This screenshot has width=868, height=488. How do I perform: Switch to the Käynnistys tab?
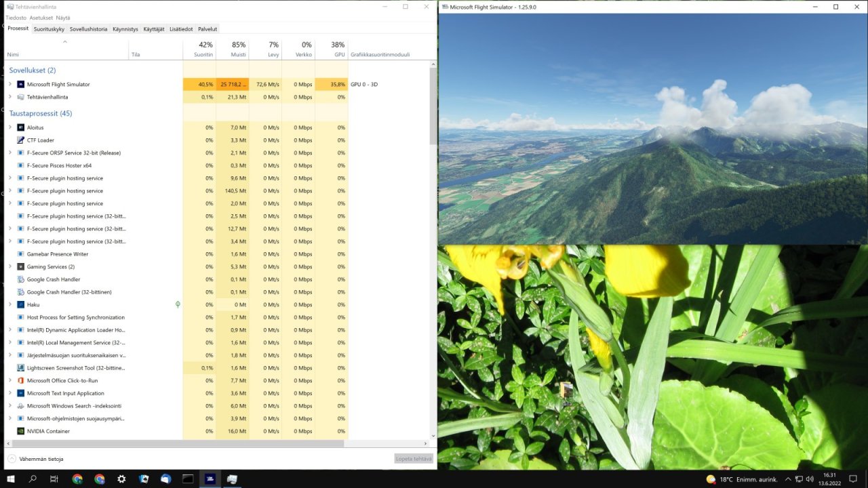pos(125,29)
